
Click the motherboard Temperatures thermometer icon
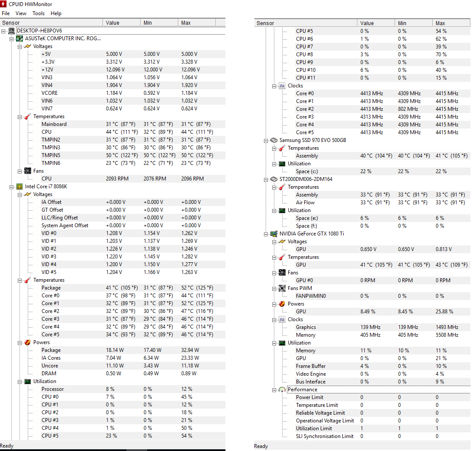(28, 116)
